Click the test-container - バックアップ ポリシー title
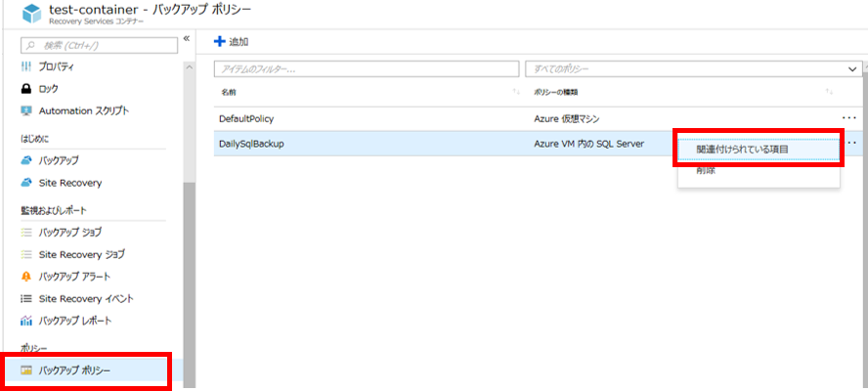Viewport: 868px width, 391px height. pyautogui.click(x=150, y=10)
